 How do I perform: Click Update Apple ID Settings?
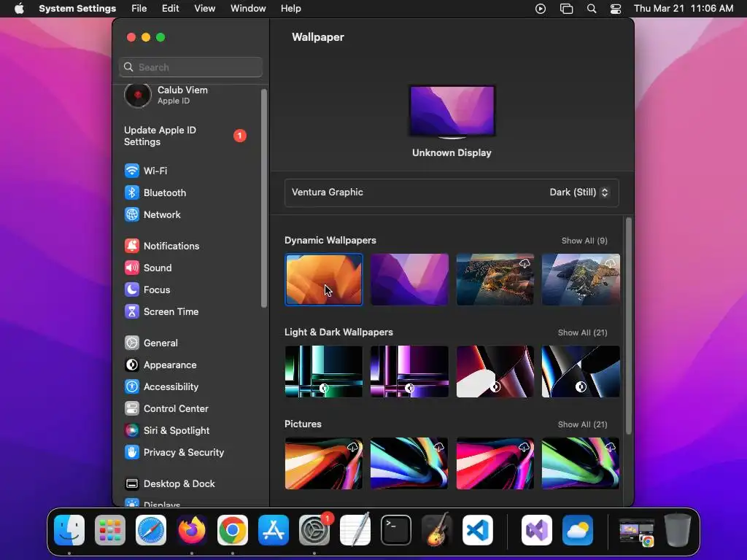click(x=186, y=136)
